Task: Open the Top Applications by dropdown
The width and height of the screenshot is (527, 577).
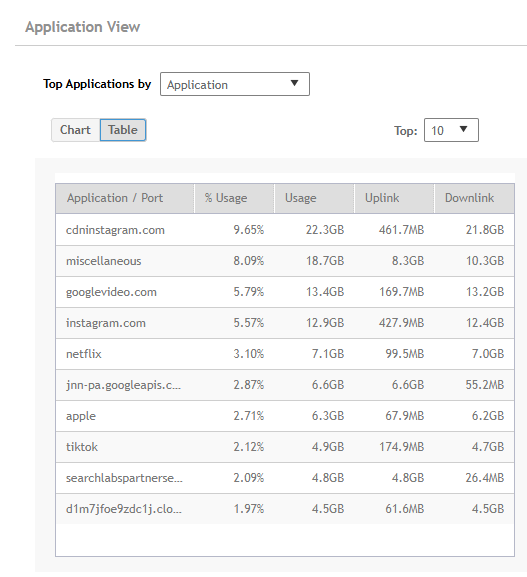Action: pos(235,84)
